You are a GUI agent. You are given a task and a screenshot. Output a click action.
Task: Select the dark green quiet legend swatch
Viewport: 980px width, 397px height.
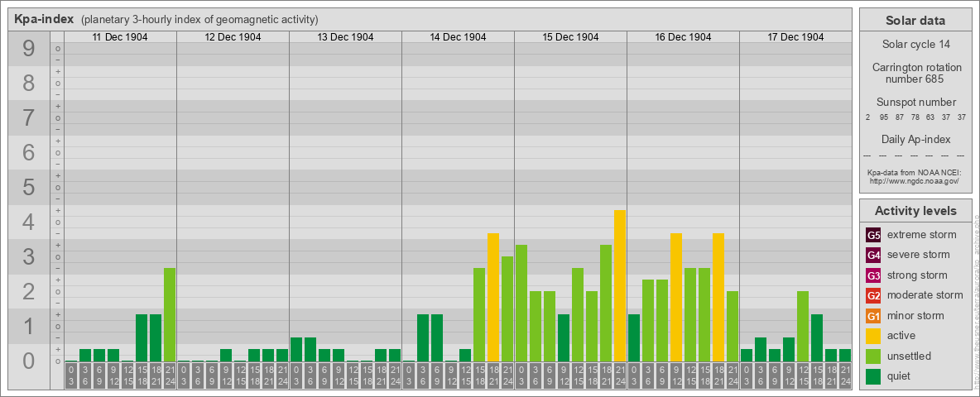click(x=873, y=375)
